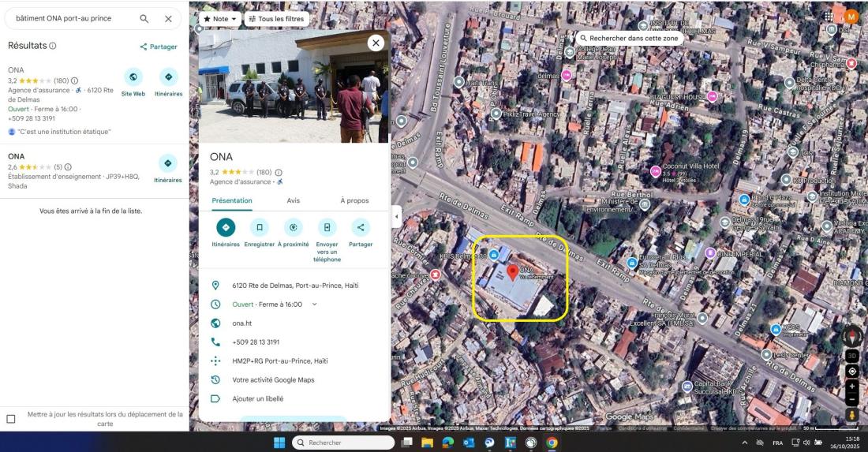The height and width of the screenshot is (452, 868).
Task: Click the compass to reset map orientation
Action: pyautogui.click(x=852, y=335)
